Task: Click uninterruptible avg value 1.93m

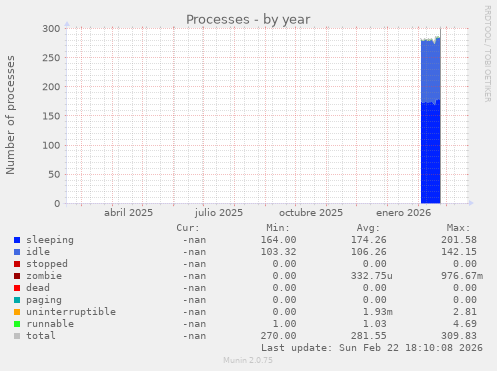Action: (378, 312)
